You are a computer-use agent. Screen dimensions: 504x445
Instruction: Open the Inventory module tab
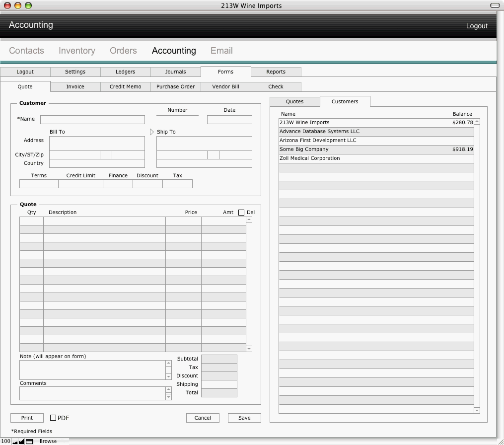tap(77, 51)
